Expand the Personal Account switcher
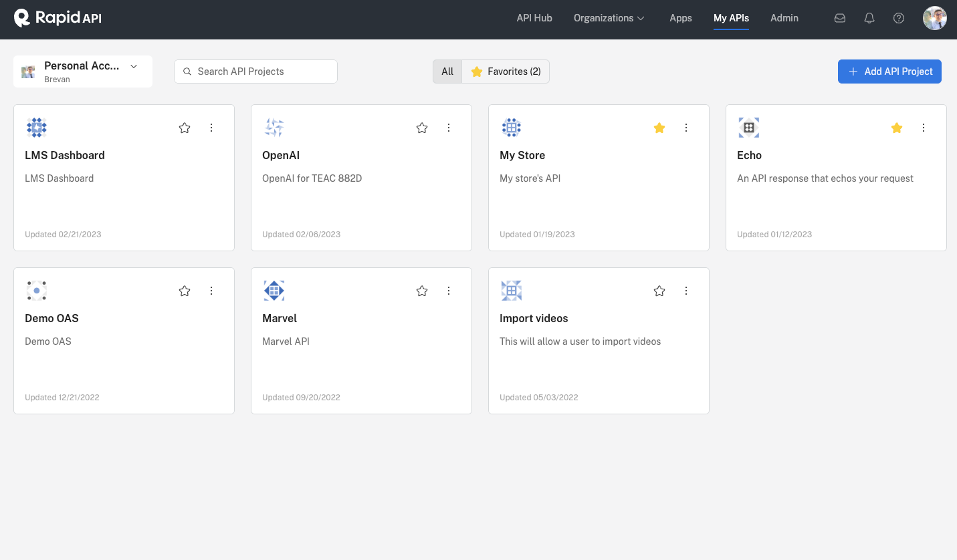Viewport: 957px width, 560px height. 83,72
